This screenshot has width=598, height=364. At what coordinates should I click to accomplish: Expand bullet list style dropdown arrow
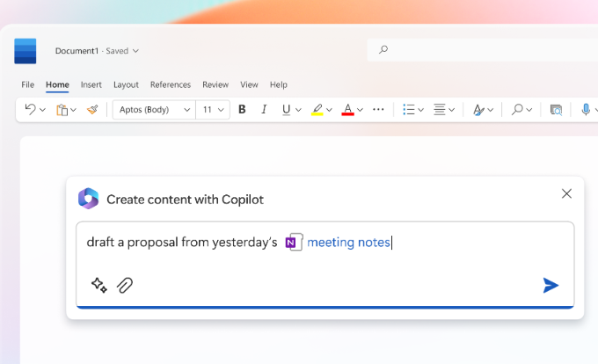421,110
